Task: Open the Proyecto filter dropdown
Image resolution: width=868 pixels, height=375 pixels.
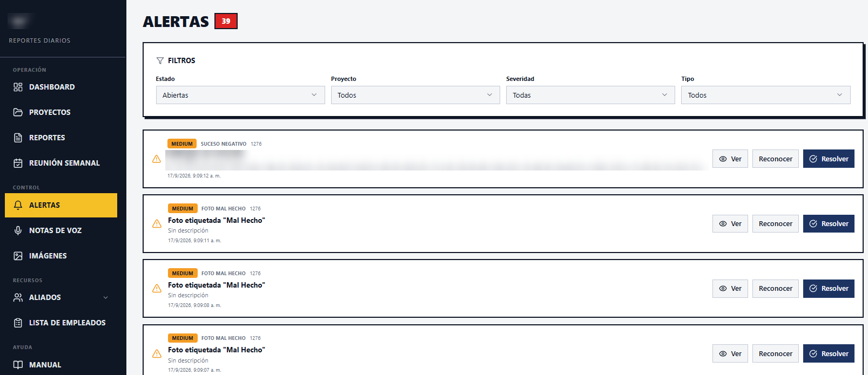Action: point(415,95)
